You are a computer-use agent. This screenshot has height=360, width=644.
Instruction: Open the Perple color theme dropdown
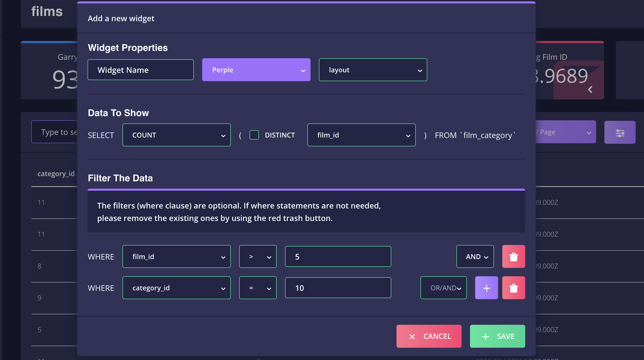pyautogui.click(x=256, y=70)
